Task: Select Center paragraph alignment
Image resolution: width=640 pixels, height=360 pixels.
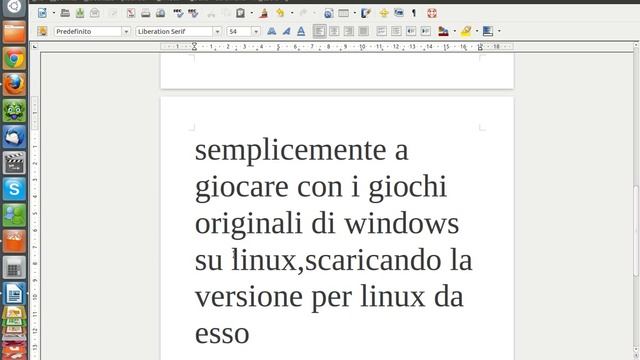Action: coord(334,31)
